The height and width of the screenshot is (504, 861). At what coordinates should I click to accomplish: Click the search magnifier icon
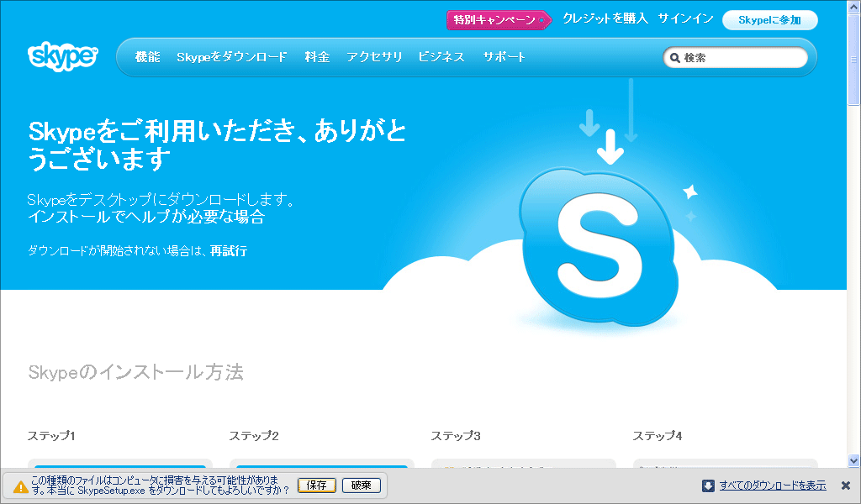pos(675,58)
